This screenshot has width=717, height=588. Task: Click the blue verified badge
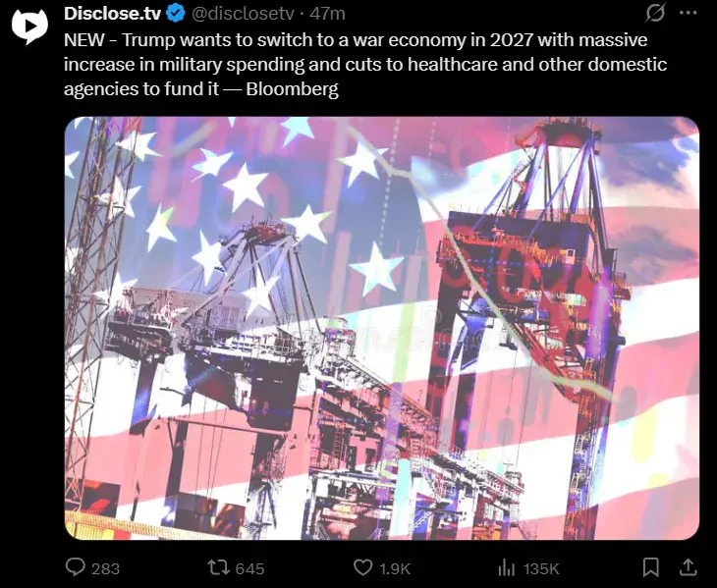176,14
